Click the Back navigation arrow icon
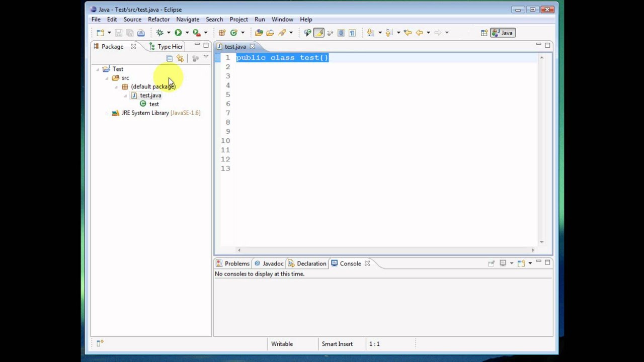Image resolution: width=644 pixels, height=362 pixels. [419, 33]
